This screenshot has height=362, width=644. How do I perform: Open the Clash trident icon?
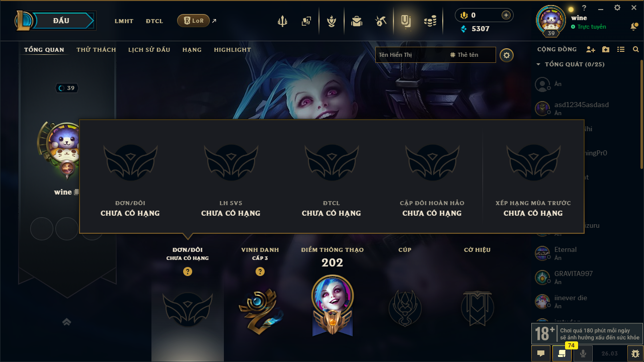click(x=282, y=21)
